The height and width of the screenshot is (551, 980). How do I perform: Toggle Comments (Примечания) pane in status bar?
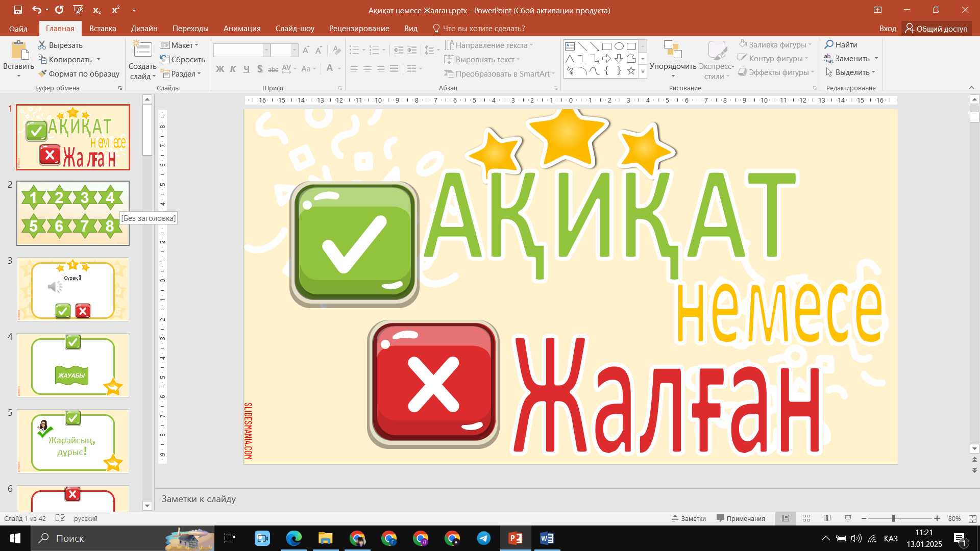[x=741, y=518]
